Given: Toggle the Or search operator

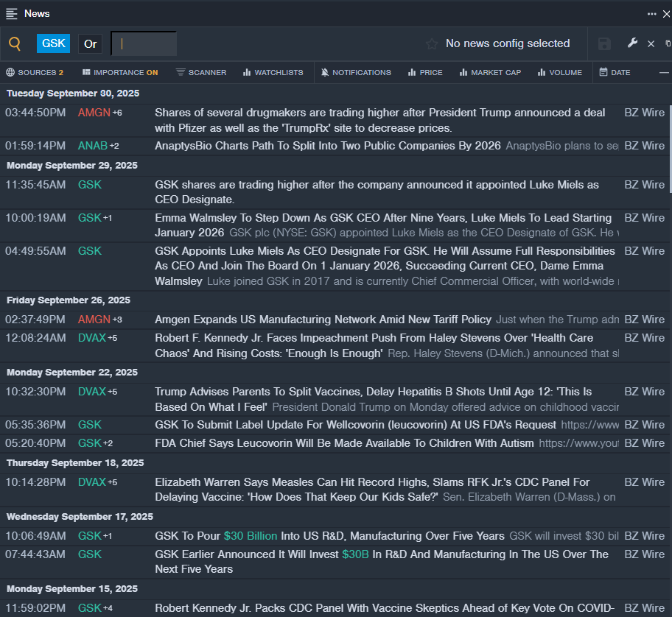Looking at the screenshot, I should point(90,44).
